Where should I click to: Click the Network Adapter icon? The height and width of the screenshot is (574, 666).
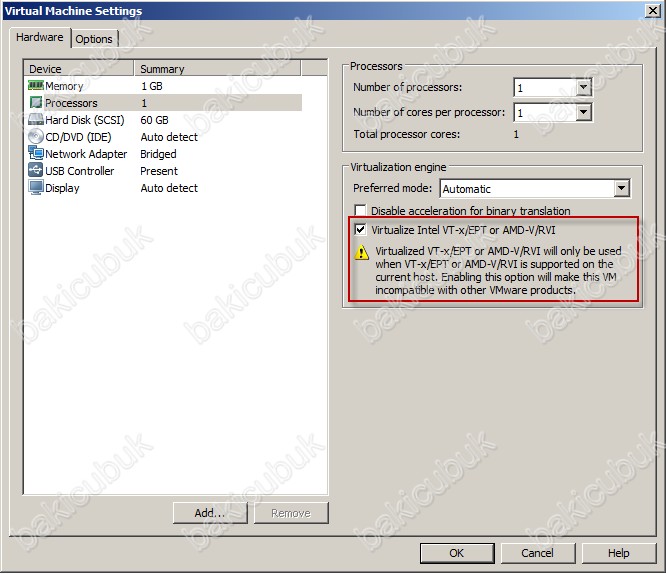pyautogui.click(x=36, y=153)
